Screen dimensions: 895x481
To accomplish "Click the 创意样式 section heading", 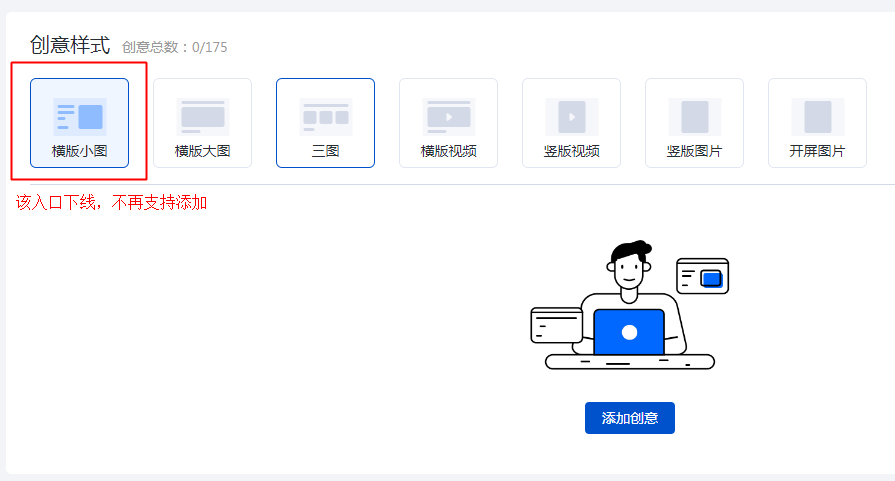I will pyautogui.click(x=70, y=45).
